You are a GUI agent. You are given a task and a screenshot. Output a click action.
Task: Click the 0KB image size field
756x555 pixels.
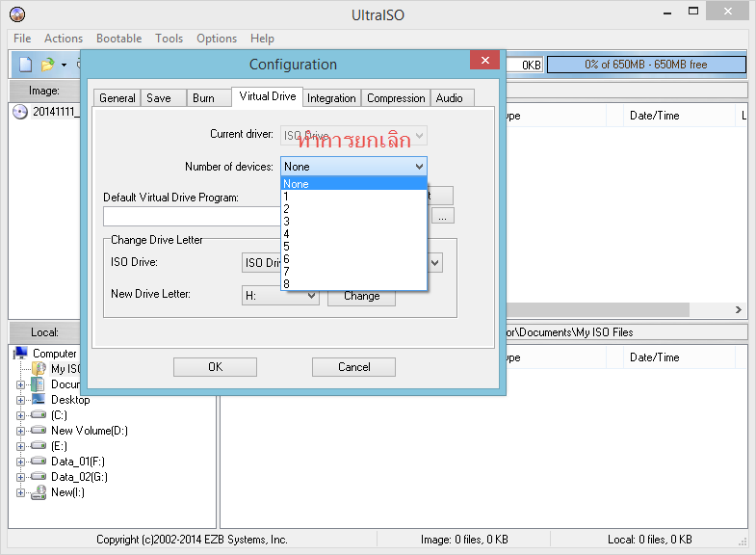pos(525,65)
